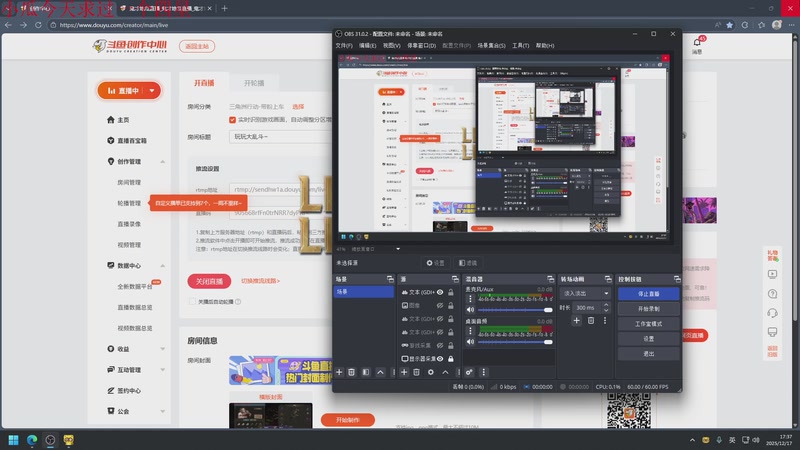Show the 游戏采集 source via its eye icon
Image resolution: width=800 pixels, height=450 pixels.
click(440, 345)
